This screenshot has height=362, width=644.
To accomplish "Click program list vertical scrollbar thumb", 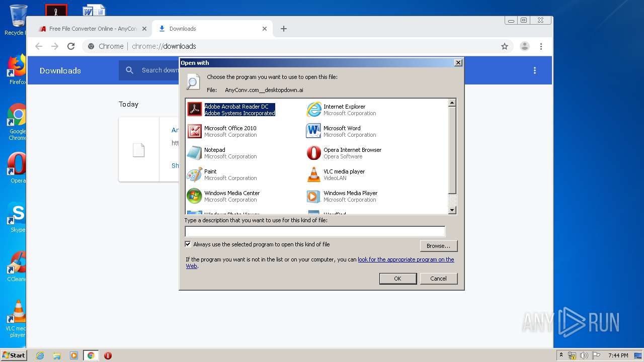I will [452, 150].
